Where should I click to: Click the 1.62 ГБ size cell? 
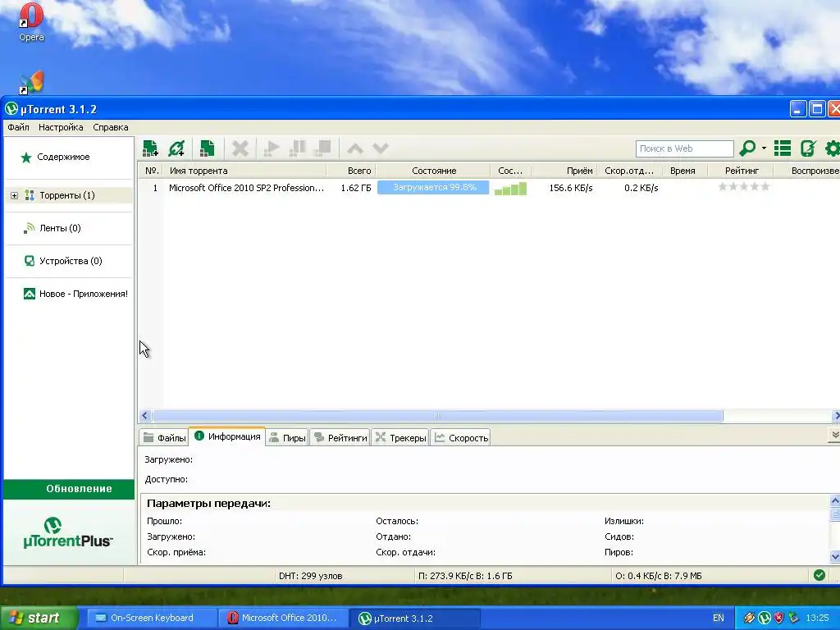click(356, 188)
